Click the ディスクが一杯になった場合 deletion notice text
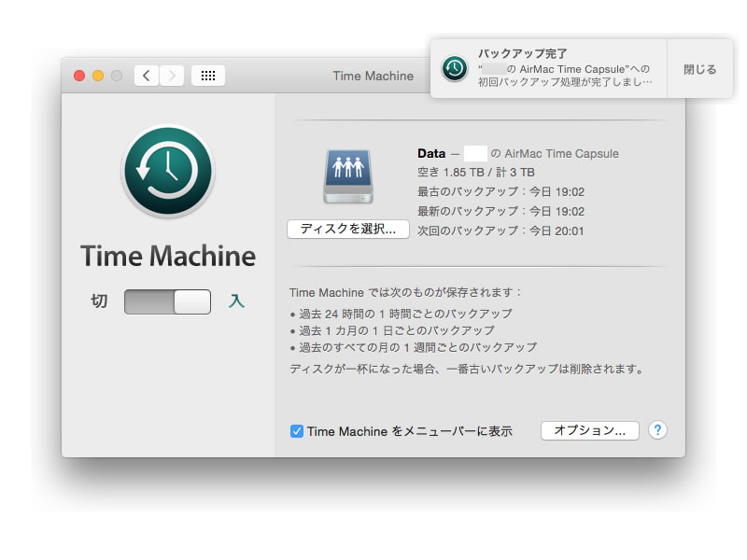Screen dimensions: 747x560 (468, 369)
